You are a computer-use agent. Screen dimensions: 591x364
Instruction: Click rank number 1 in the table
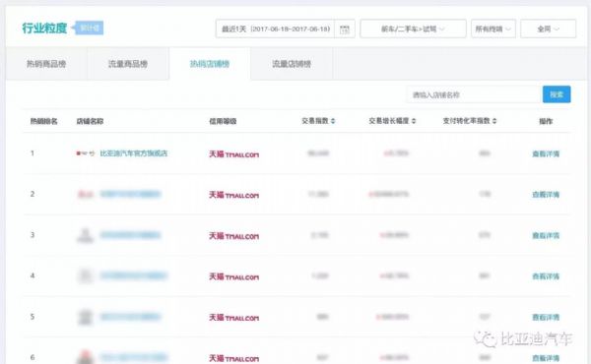pos(33,153)
